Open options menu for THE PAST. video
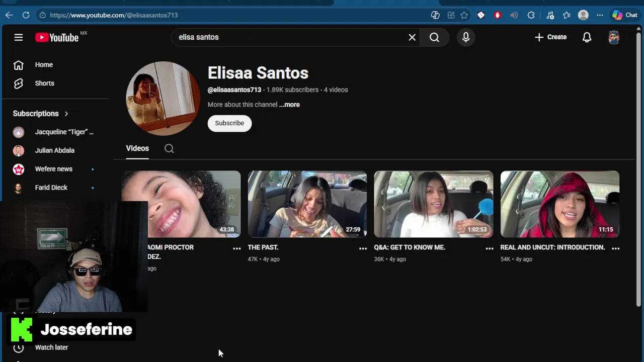The image size is (644, 362). pos(363,248)
